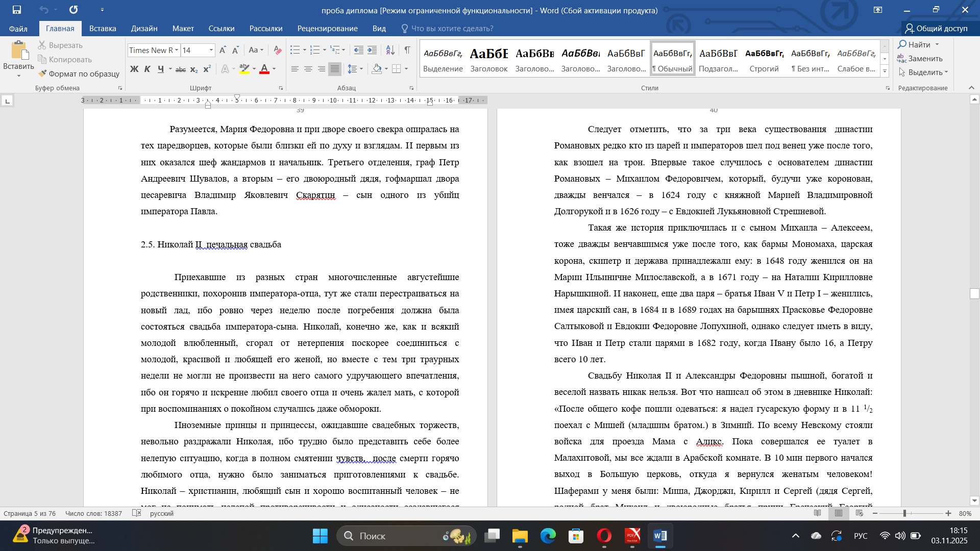Click the Grow Font size icon
The image size is (980, 551).
223,50
